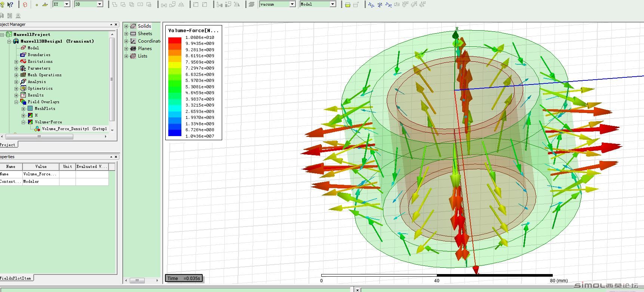Select the H field overlay item

pyautogui.click(x=36, y=115)
